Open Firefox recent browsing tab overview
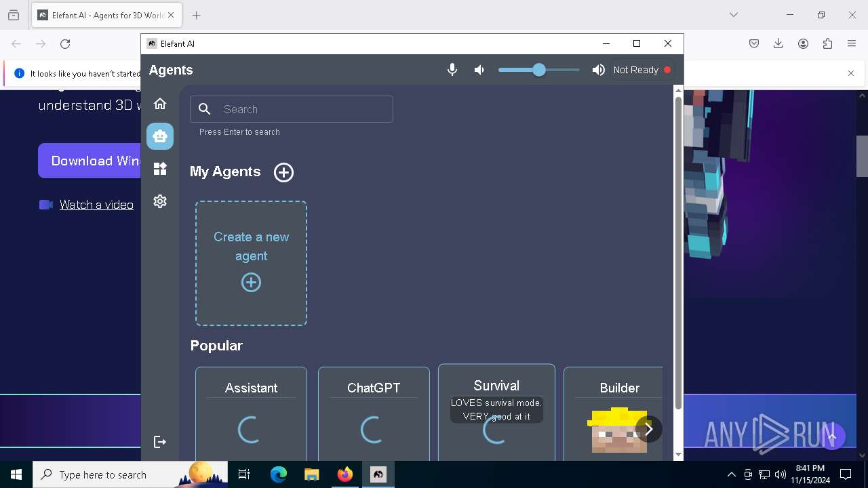868x488 pixels. pyautogui.click(x=14, y=15)
